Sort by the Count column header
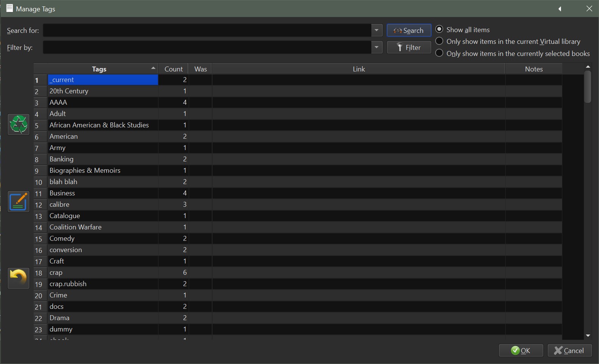The image size is (599, 364). [x=174, y=69]
